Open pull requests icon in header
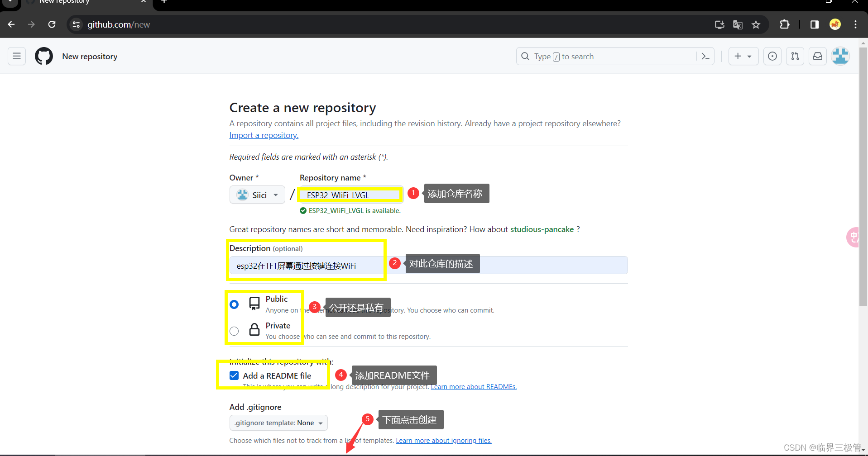The height and width of the screenshot is (456, 868). (x=795, y=56)
